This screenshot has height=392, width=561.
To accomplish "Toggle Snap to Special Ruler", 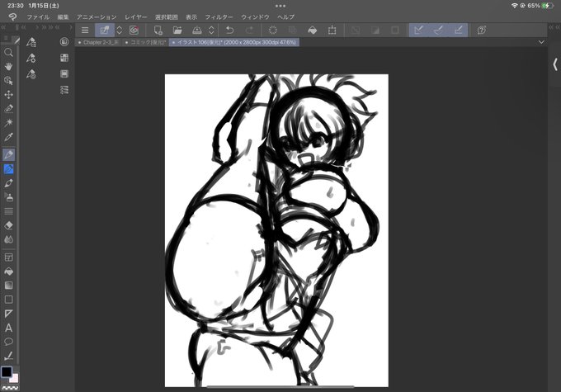I will [x=438, y=30].
